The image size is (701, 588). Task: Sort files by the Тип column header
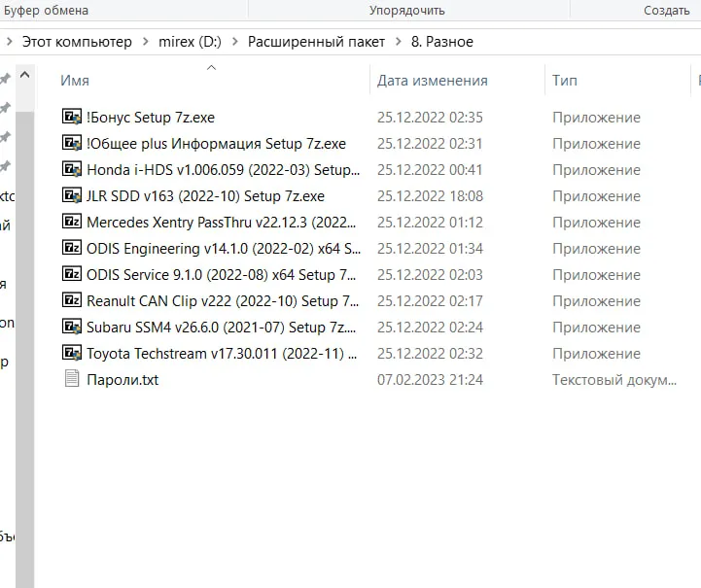(x=565, y=81)
